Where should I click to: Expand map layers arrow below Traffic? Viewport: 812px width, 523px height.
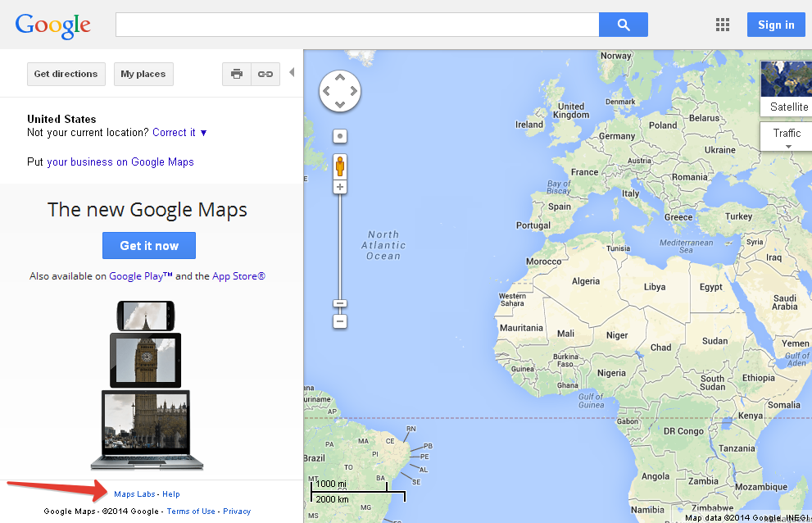pos(788,147)
